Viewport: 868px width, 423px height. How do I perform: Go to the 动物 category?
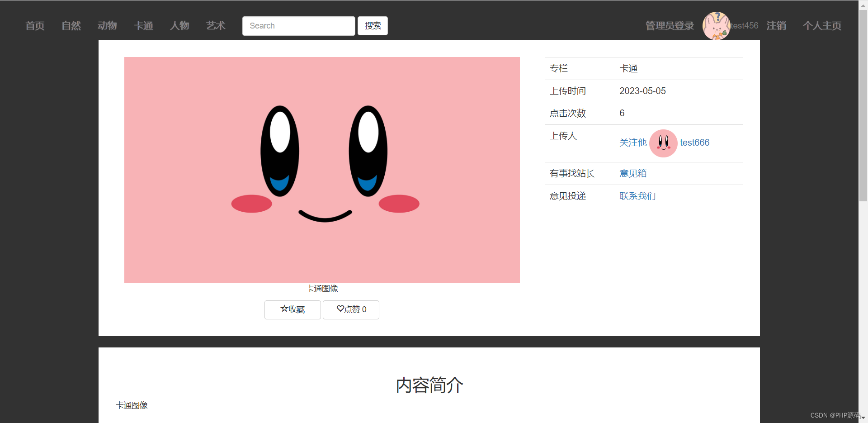coord(107,26)
